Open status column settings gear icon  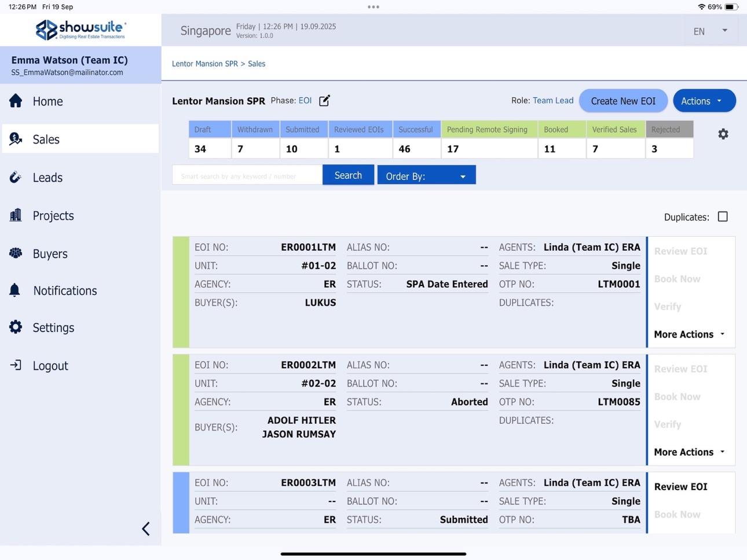pyautogui.click(x=723, y=134)
